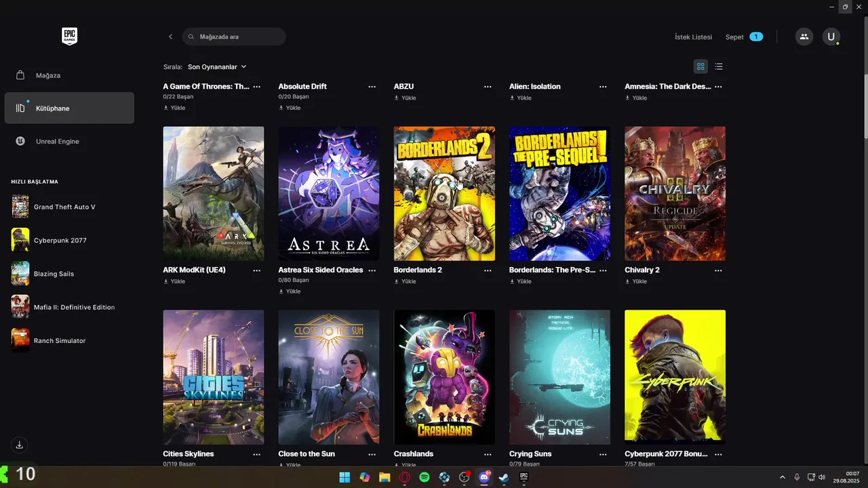
Task: Open Opera browser from the taskbar
Action: coord(405,477)
